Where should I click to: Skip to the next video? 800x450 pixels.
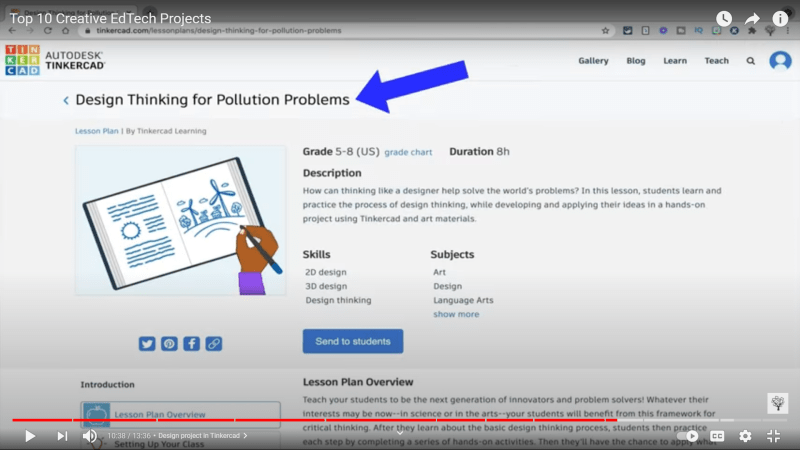pos(62,436)
